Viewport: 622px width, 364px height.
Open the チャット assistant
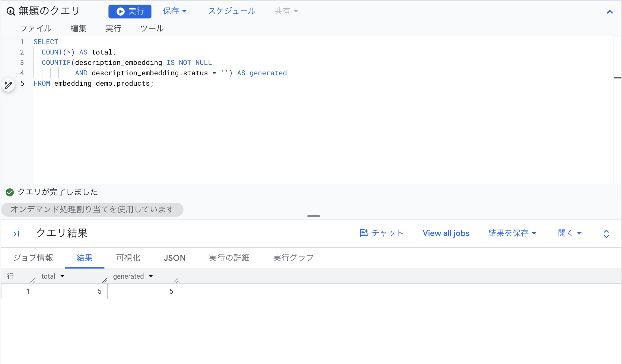(x=381, y=233)
